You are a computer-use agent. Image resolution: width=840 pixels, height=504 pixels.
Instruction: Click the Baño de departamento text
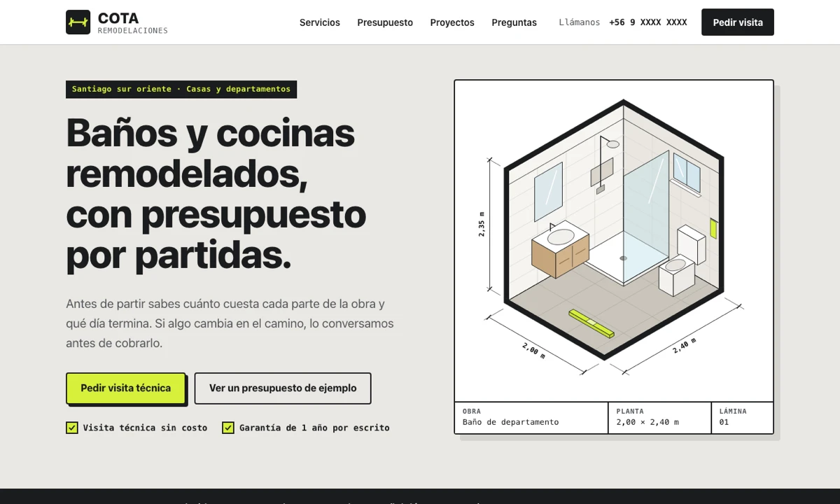(x=511, y=422)
